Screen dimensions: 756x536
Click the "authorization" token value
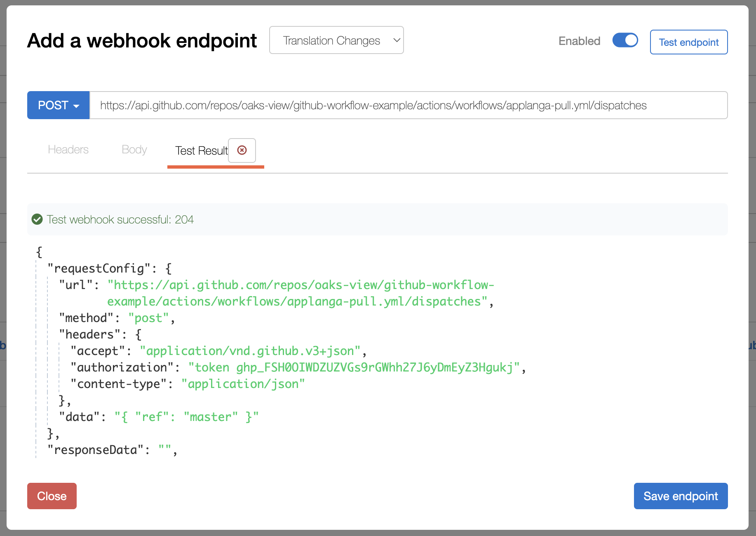[354, 367]
